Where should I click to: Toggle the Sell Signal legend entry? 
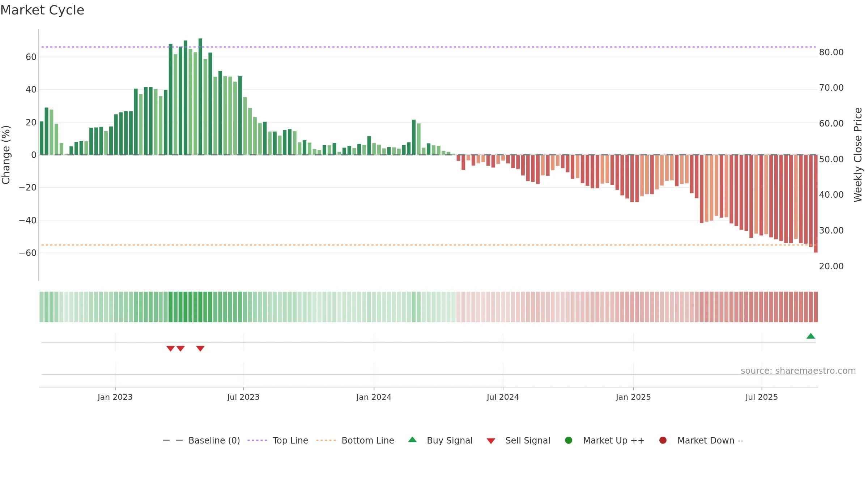[518, 440]
